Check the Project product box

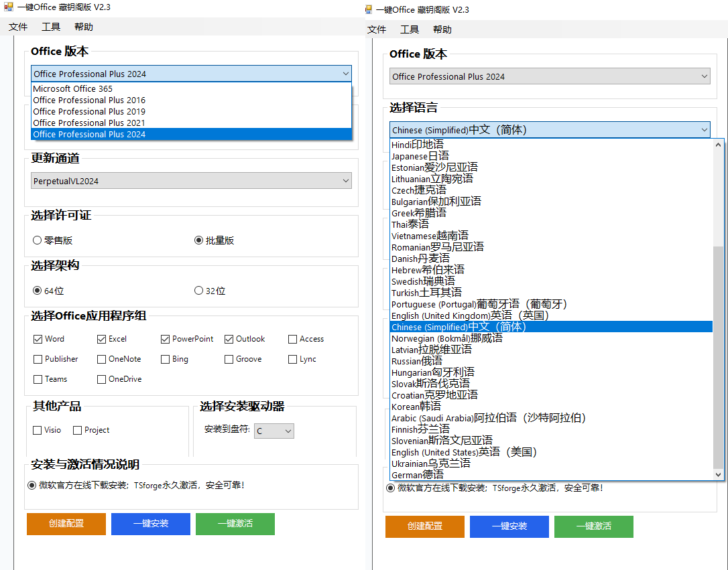pyautogui.click(x=76, y=430)
